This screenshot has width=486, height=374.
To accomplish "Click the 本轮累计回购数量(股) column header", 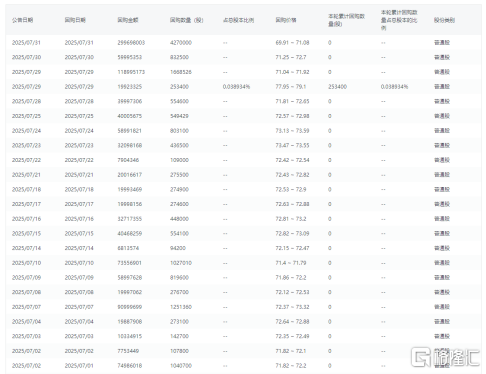I will click(346, 20).
